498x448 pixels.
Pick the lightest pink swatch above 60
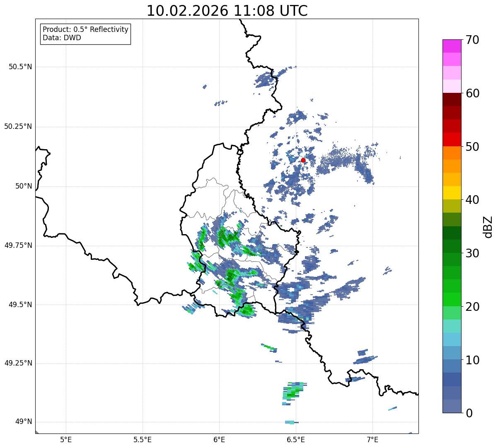tap(452, 86)
